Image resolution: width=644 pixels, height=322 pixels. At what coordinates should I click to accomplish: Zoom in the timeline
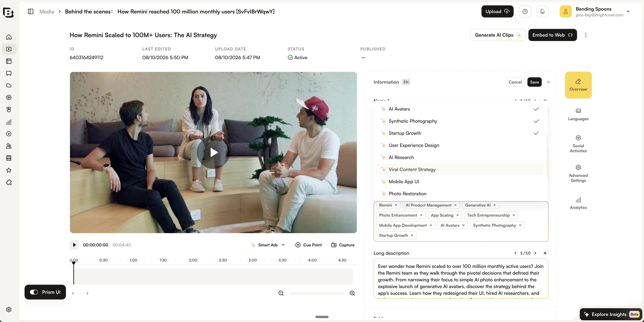point(352,293)
